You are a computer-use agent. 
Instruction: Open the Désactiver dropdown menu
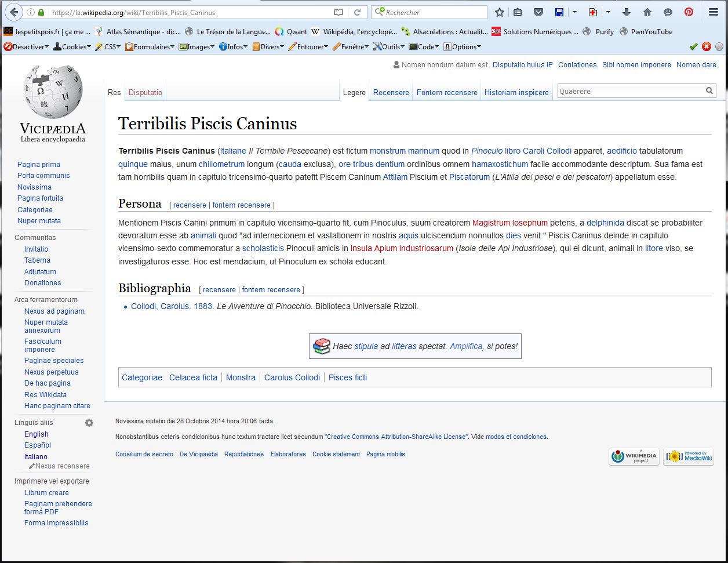point(27,47)
